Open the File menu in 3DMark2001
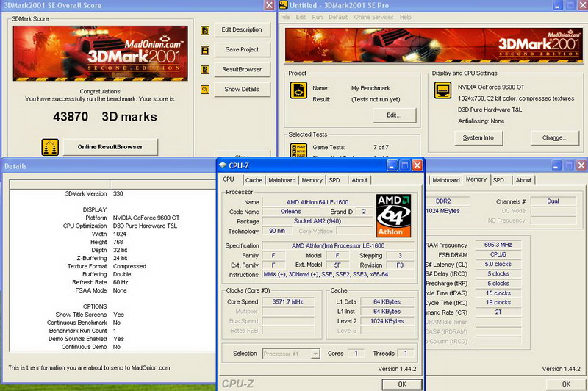This screenshot has width=588, height=391. (x=285, y=17)
